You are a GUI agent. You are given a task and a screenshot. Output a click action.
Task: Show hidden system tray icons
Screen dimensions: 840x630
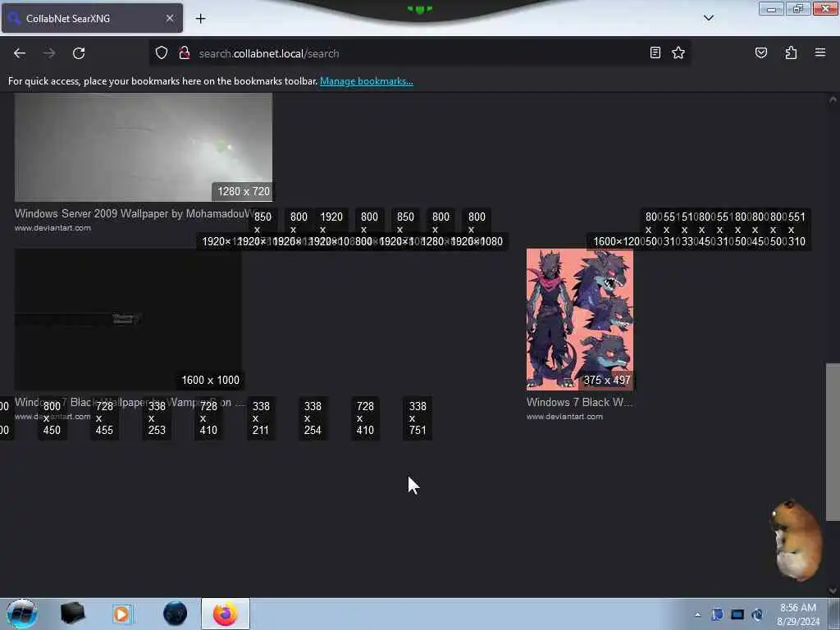point(697,615)
